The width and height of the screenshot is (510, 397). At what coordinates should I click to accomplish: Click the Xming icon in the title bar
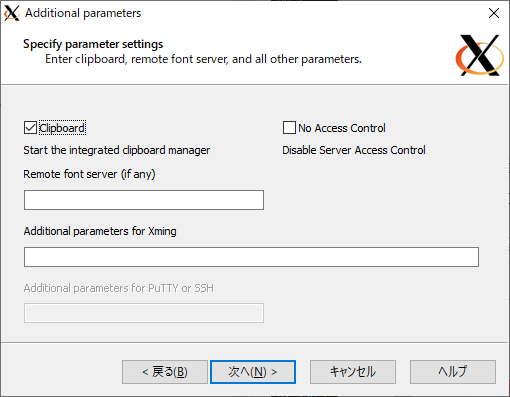pos(12,13)
